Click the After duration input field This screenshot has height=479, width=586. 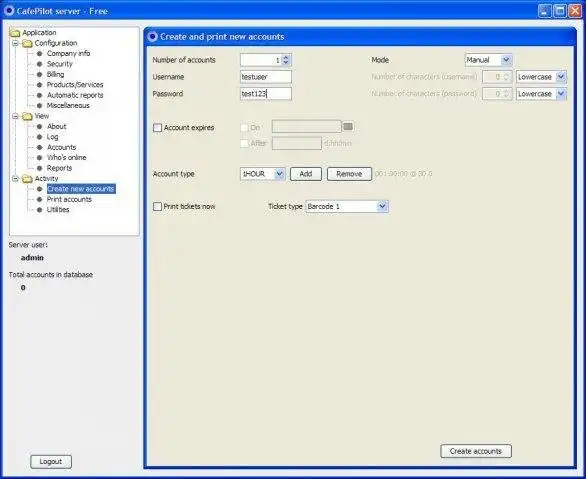(x=297, y=143)
